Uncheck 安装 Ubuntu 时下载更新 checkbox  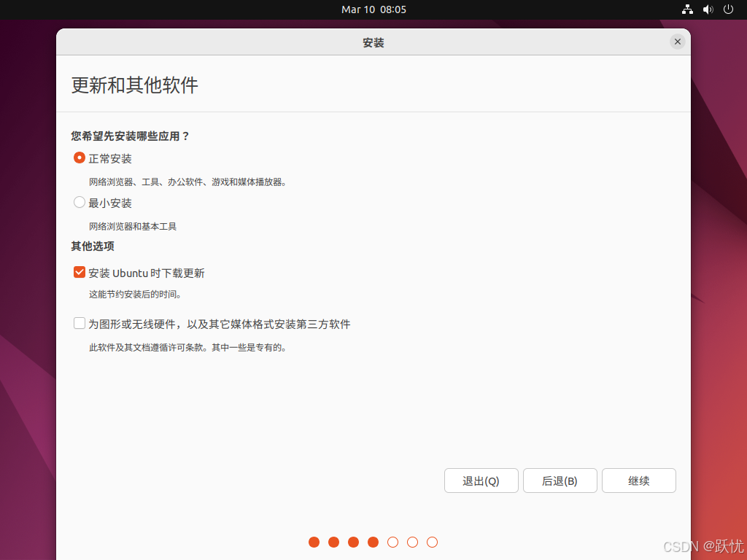79,273
